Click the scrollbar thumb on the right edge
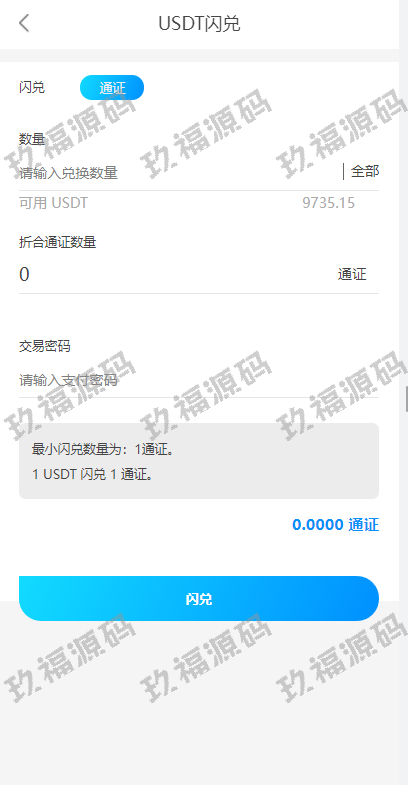This screenshot has height=785, width=408. (x=406, y=399)
